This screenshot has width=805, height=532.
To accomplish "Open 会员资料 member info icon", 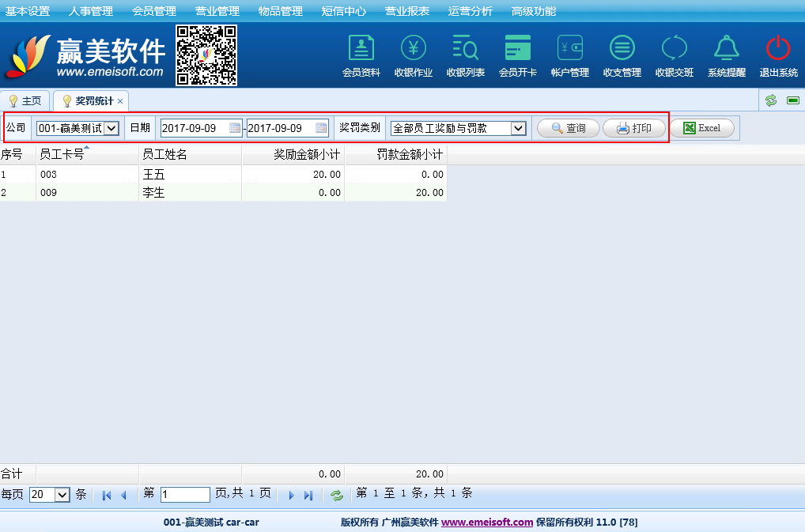I will (361, 49).
